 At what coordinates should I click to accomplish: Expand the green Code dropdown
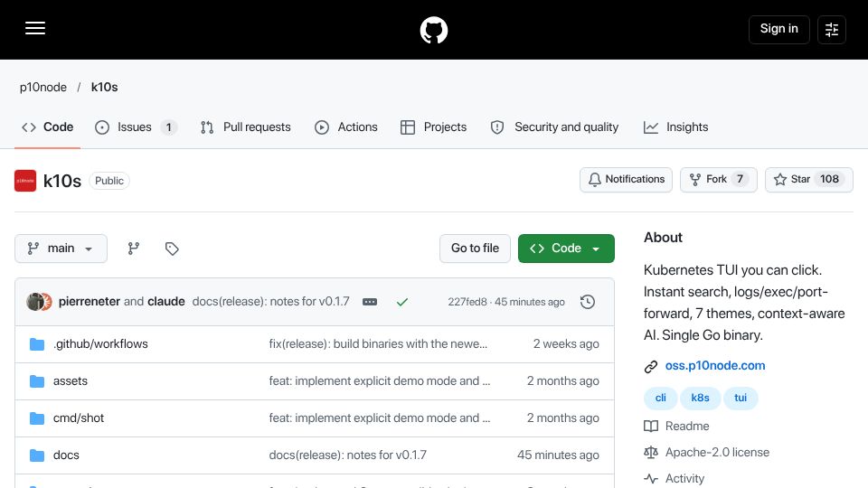click(566, 249)
